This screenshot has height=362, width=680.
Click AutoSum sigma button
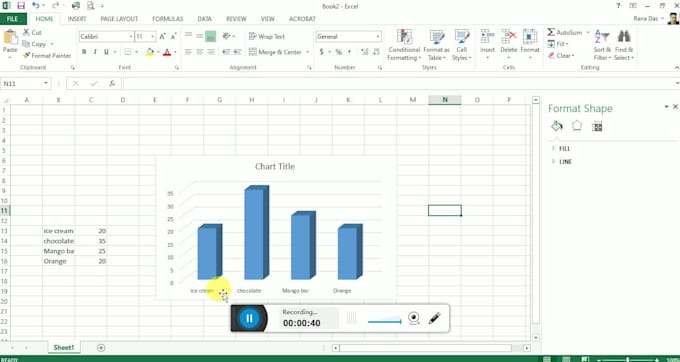pyautogui.click(x=564, y=33)
